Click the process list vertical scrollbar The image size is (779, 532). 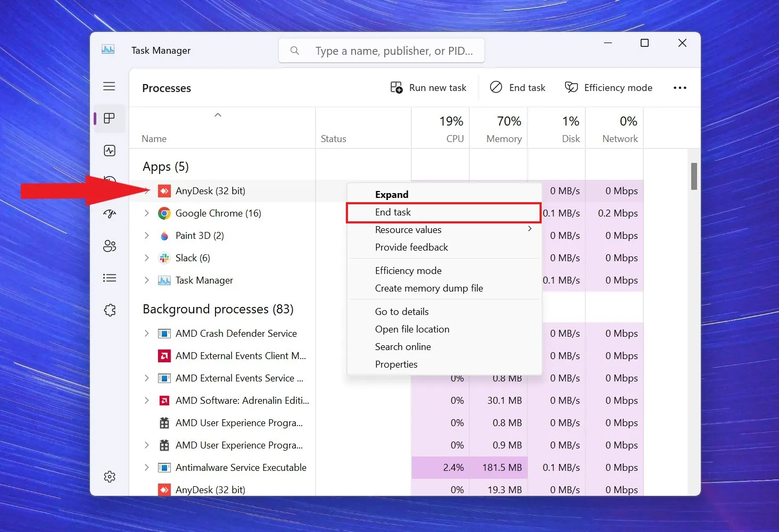click(694, 176)
